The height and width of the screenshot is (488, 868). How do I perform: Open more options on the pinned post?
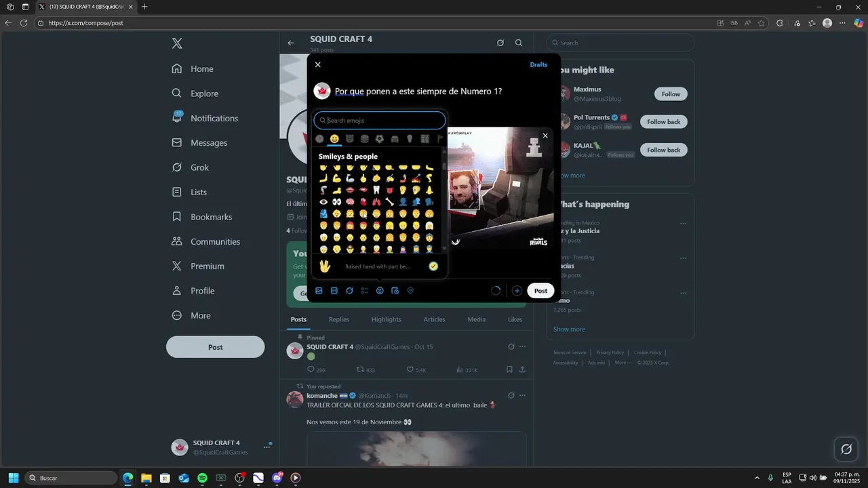[522, 347]
